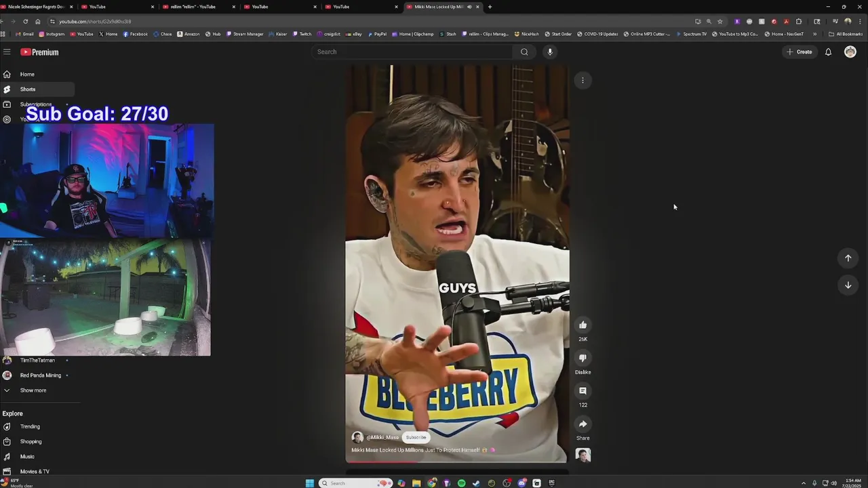Click the YouTube Premium logo
Viewport: 868px width, 488px height.
click(x=39, y=52)
